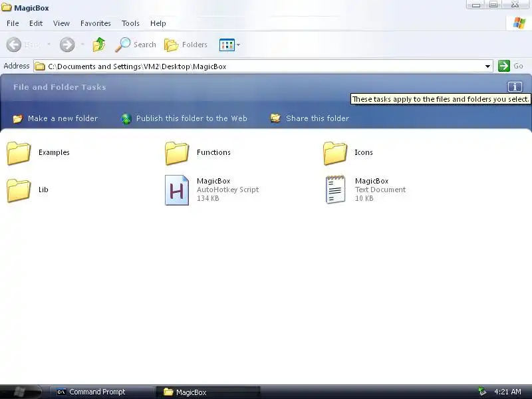The height and width of the screenshot is (399, 532).
Task: Click Make a new folder link
Action: click(x=63, y=118)
